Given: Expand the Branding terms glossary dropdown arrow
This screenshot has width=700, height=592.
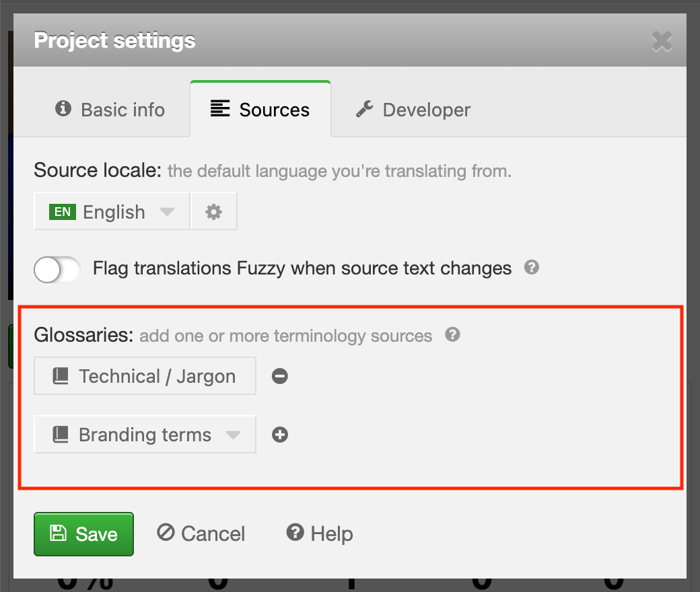Looking at the screenshot, I should pyautogui.click(x=233, y=435).
